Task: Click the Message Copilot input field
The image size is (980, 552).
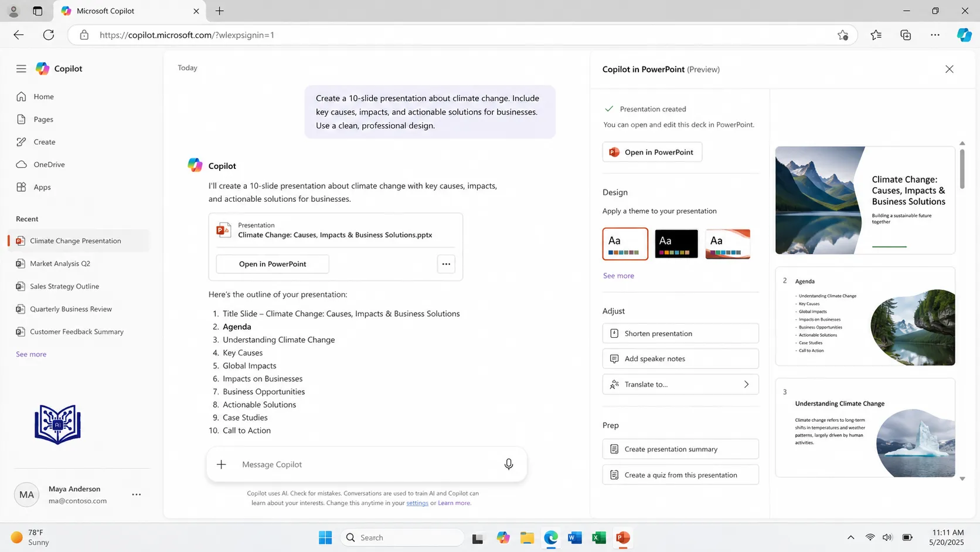Action: click(366, 465)
